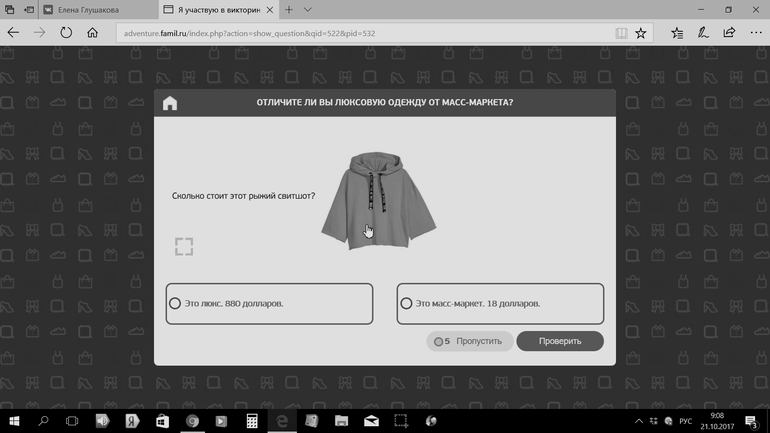Click the fullscreen frame icon under the question
This screenshot has width=770, height=433.
184,246
